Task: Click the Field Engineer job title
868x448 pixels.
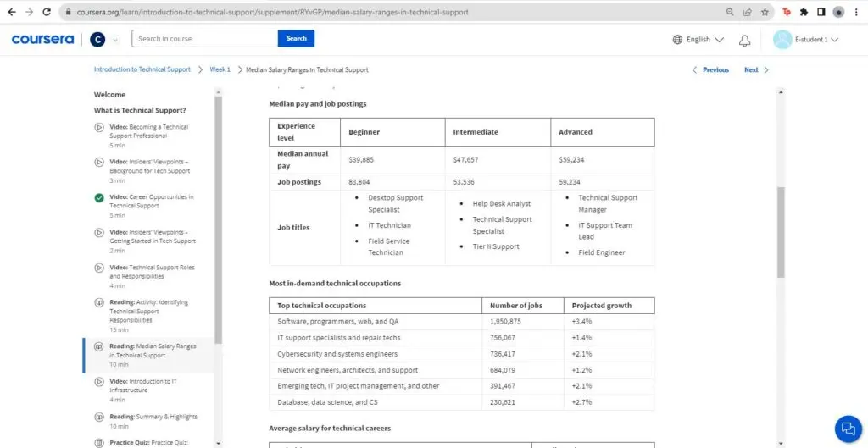Action: click(x=601, y=252)
